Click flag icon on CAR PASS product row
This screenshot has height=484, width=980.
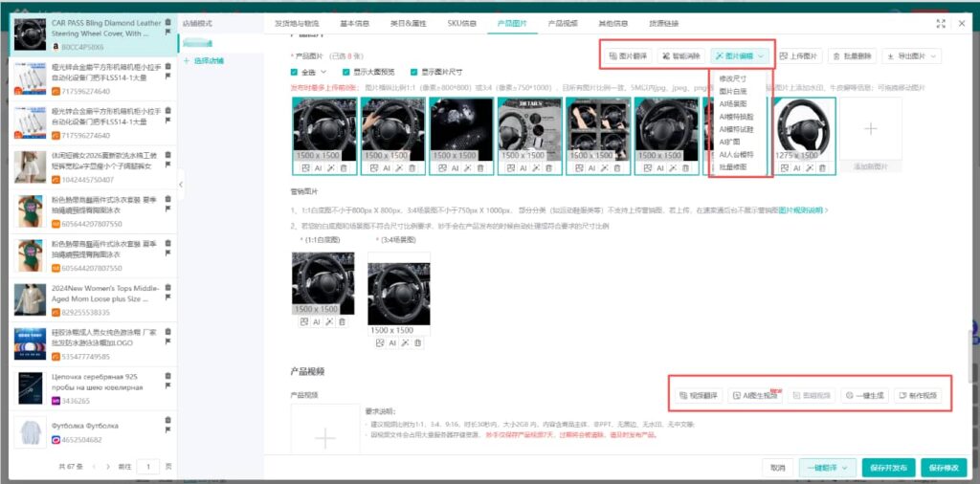pyautogui.click(x=167, y=32)
